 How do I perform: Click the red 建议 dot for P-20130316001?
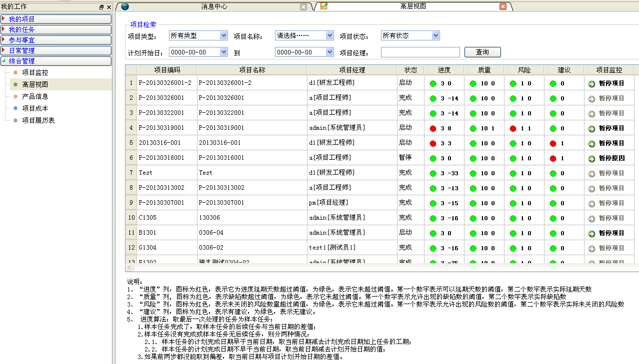(x=553, y=158)
